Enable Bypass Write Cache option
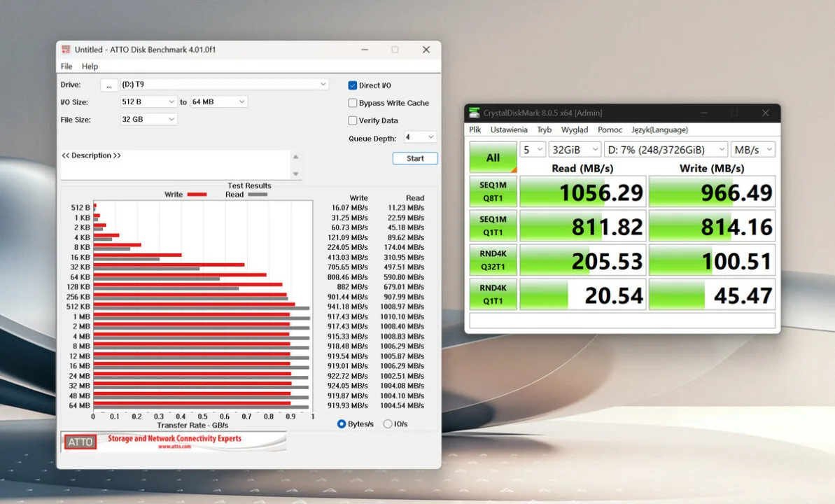The width and height of the screenshot is (835, 504). [353, 103]
